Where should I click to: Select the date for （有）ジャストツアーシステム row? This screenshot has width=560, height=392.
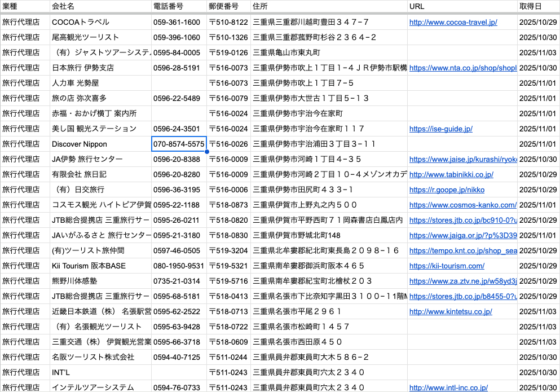pyautogui.click(x=539, y=52)
